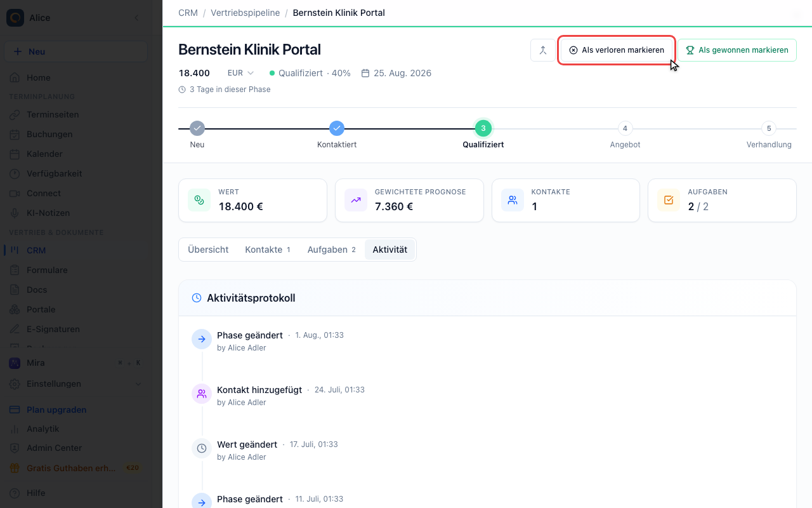Click the merge deal icon button

click(x=542, y=50)
